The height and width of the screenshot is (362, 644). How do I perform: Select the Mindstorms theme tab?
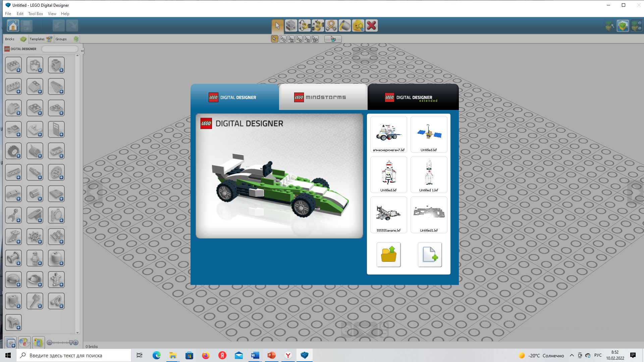[323, 97]
